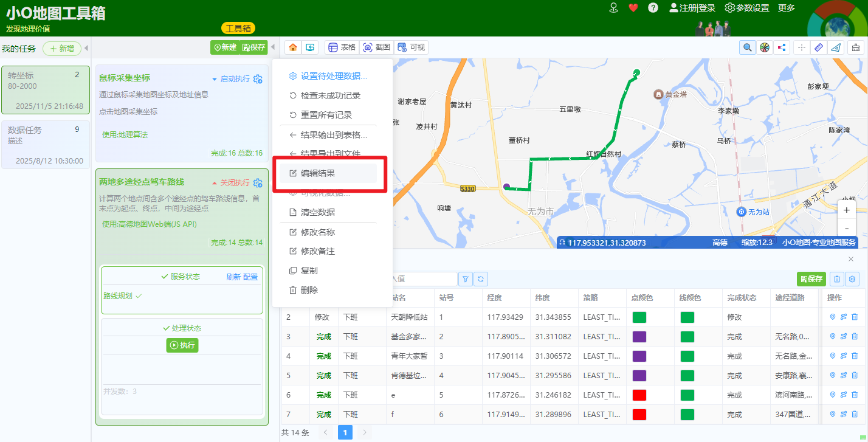Click green 线颜色 swatch in row 2

click(x=687, y=317)
